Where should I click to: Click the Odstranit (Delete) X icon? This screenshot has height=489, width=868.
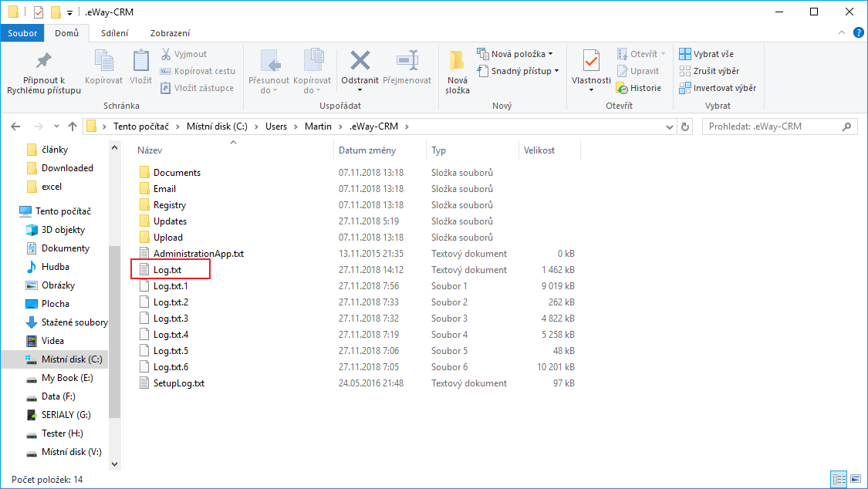pos(360,62)
